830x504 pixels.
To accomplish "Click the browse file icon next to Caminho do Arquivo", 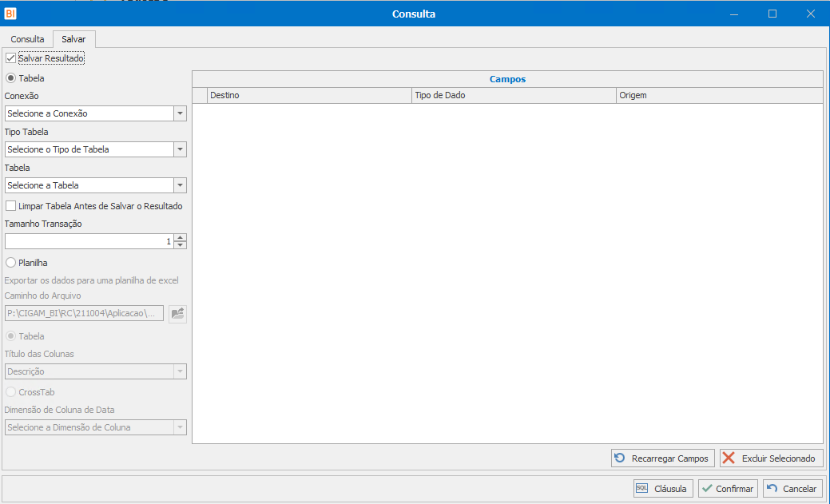I will (x=178, y=313).
